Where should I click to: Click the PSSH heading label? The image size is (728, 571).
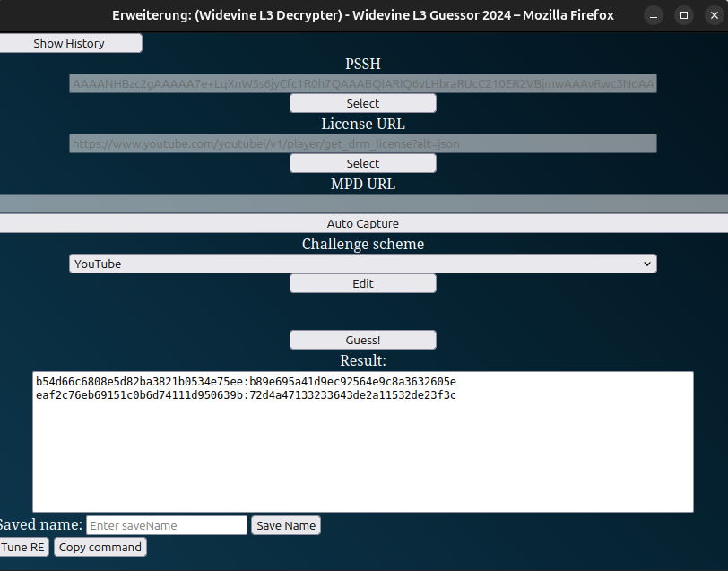(x=363, y=64)
